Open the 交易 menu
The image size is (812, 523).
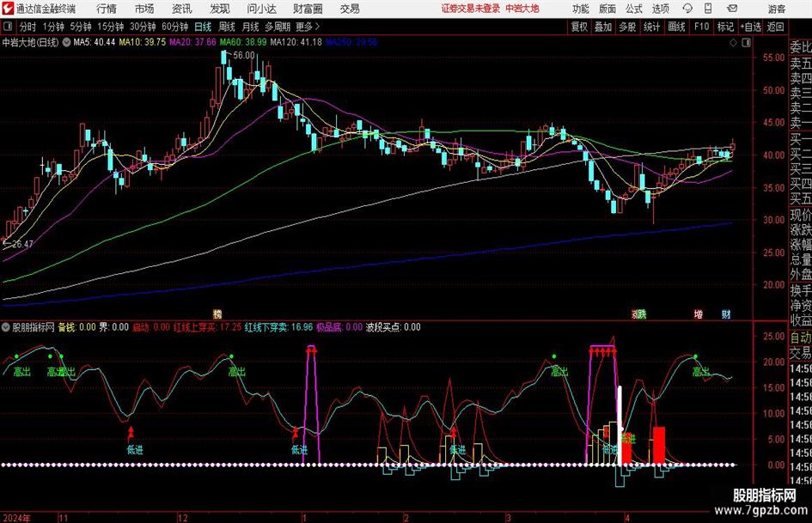tap(350, 9)
